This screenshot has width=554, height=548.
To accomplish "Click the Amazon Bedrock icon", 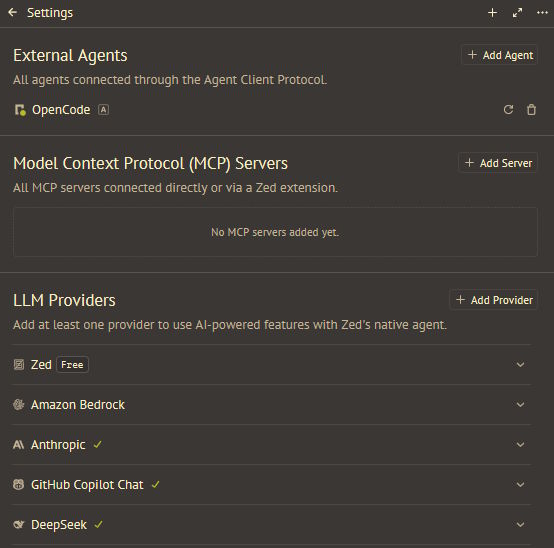I will (18, 404).
